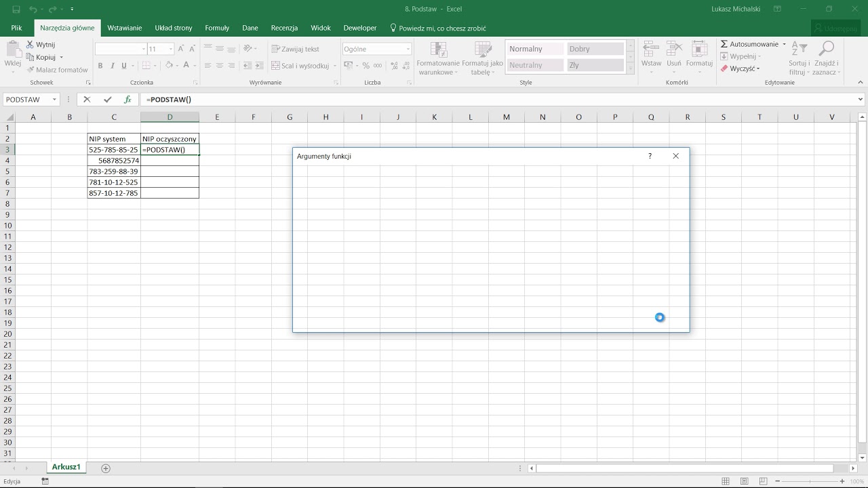Click the Znajdź i zaznacz magnifier

click(826, 49)
